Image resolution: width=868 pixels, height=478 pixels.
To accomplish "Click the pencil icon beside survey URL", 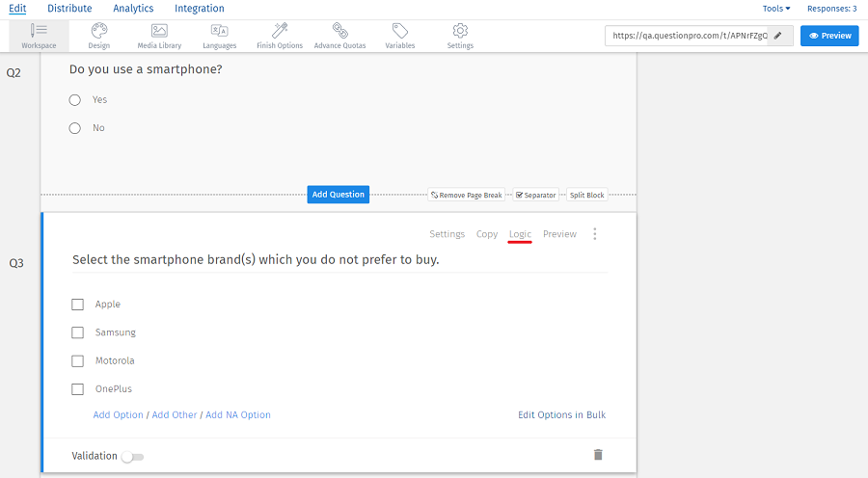I will point(779,36).
